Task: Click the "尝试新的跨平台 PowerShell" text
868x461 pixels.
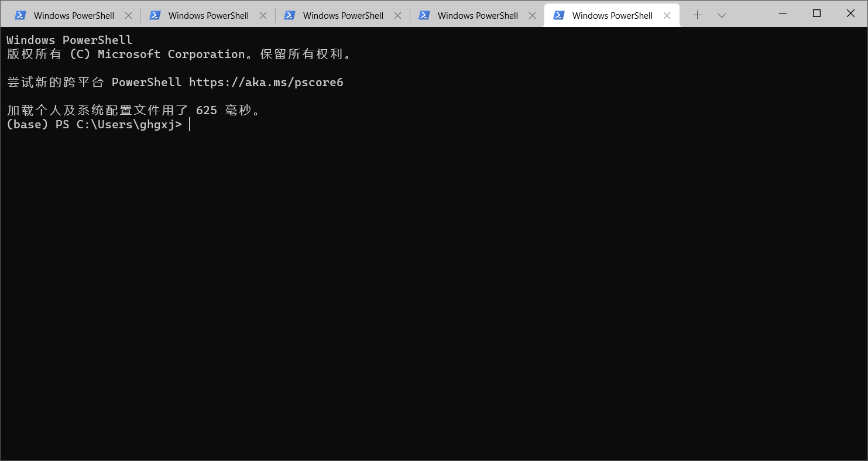Action: click(x=94, y=82)
